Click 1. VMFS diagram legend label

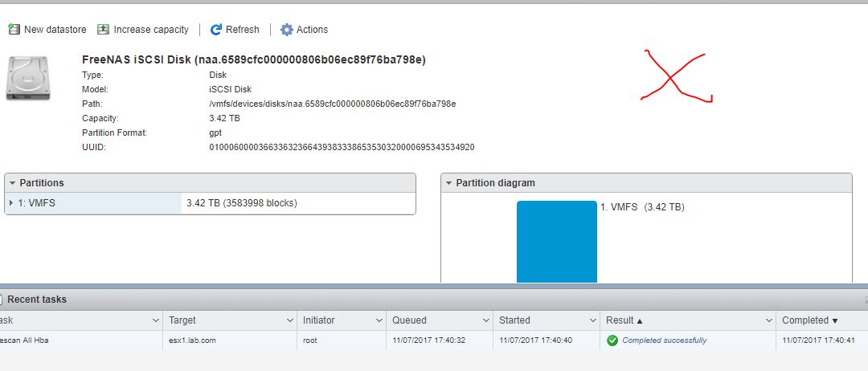(642, 207)
